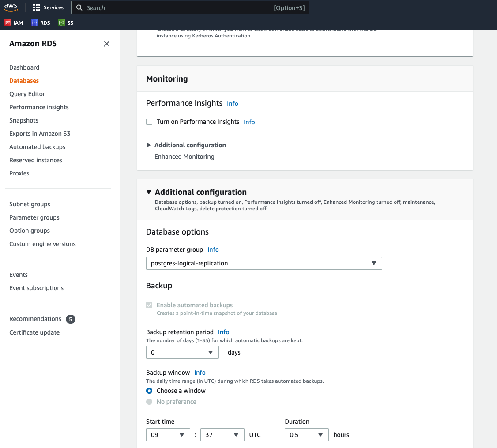Image resolution: width=497 pixels, height=448 pixels.
Task: Open Snapshots in sidebar
Action: click(x=24, y=121)
